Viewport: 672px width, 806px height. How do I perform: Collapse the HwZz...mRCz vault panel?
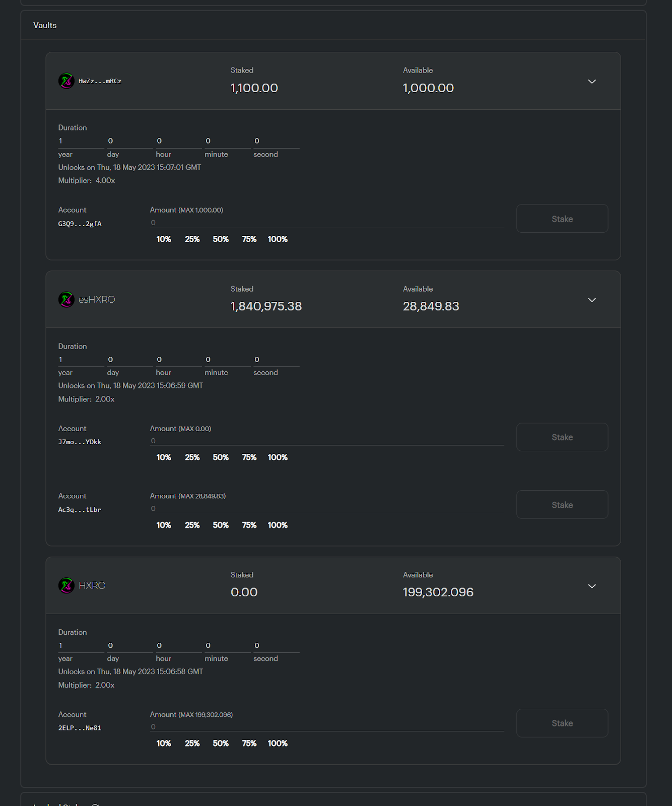pyautogui.click(x=592, y=82)
